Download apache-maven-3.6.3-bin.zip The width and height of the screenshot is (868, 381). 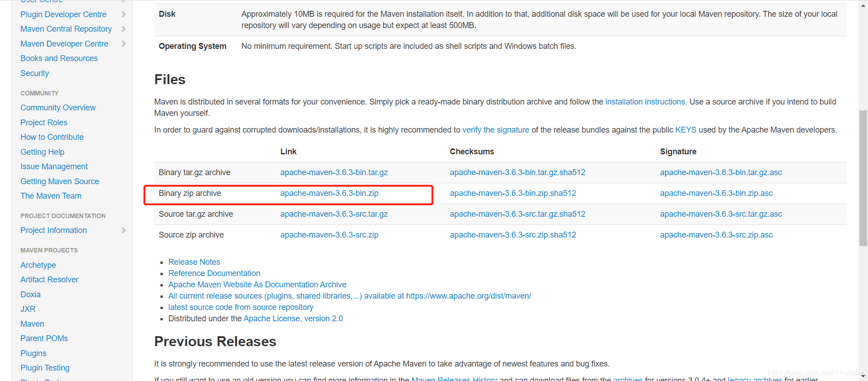(329, 193)
